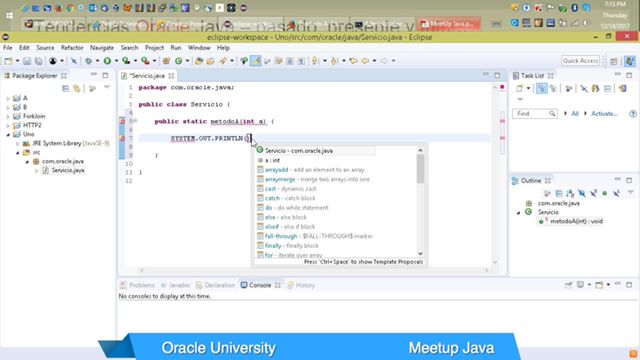This screenshot has width=640, height=360.
Task: Open the Quick Access search field
Action: (580, 60)
